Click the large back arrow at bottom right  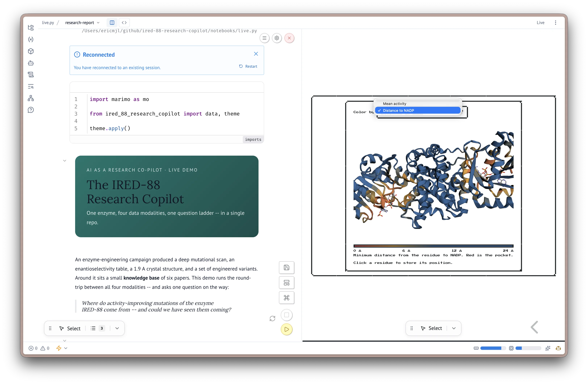coord(534,327)
